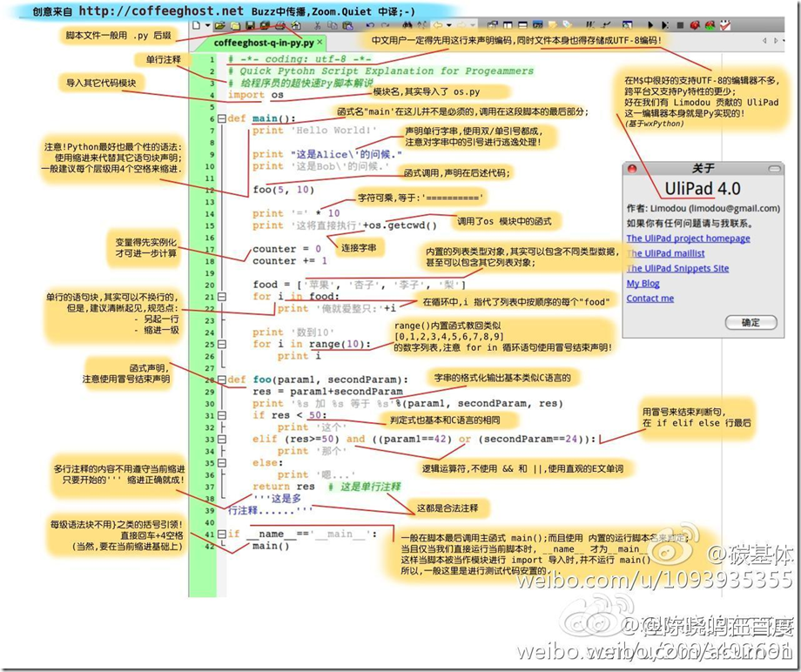
Task: Open The UliPad project homepage link
Action: click(x=688, y=239)
